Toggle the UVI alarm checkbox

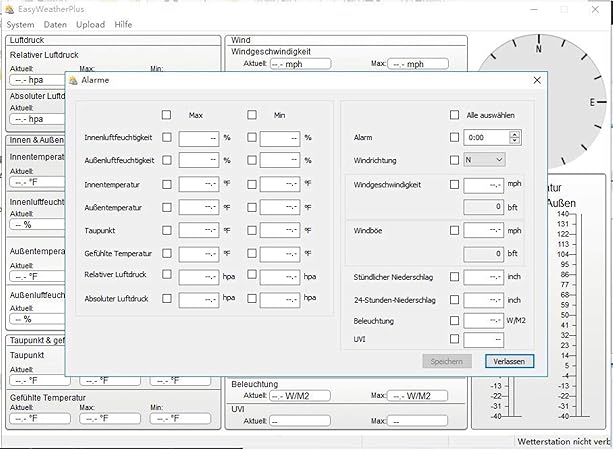pos(455,340)
